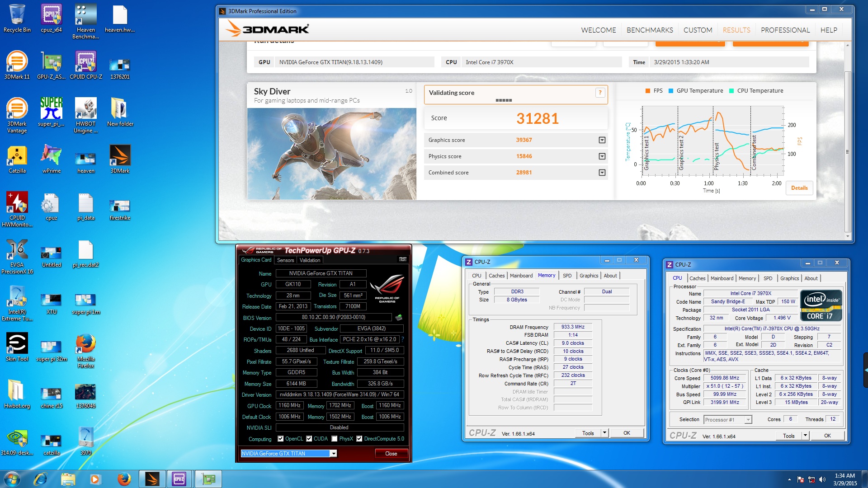Expand the Graphics score details
The image size is (868, 488).
click(x=602, y=140)
